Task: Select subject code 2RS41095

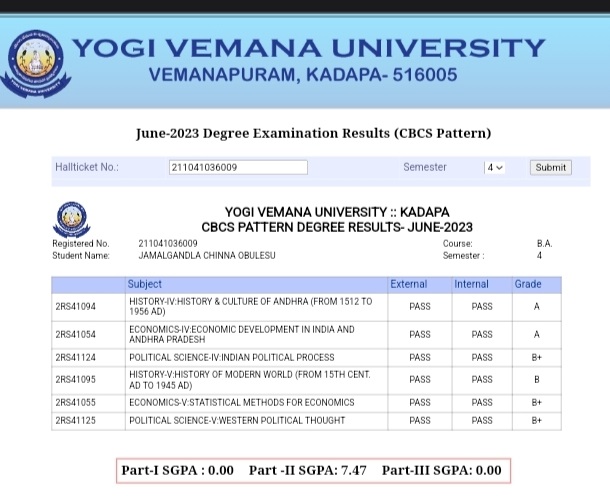Action: point(75,380)
